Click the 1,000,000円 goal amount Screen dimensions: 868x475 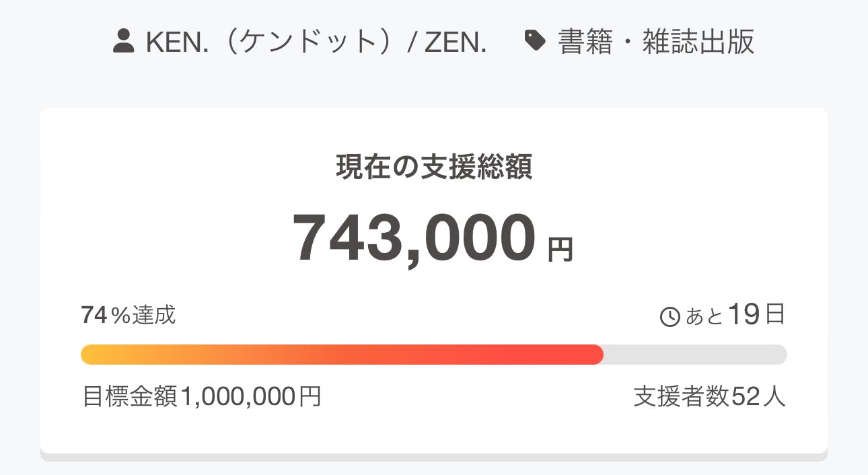(251, 397)
